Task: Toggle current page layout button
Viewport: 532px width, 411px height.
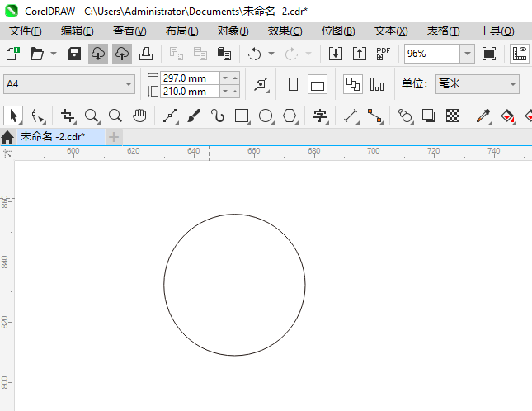Action: tap(377, 84)
